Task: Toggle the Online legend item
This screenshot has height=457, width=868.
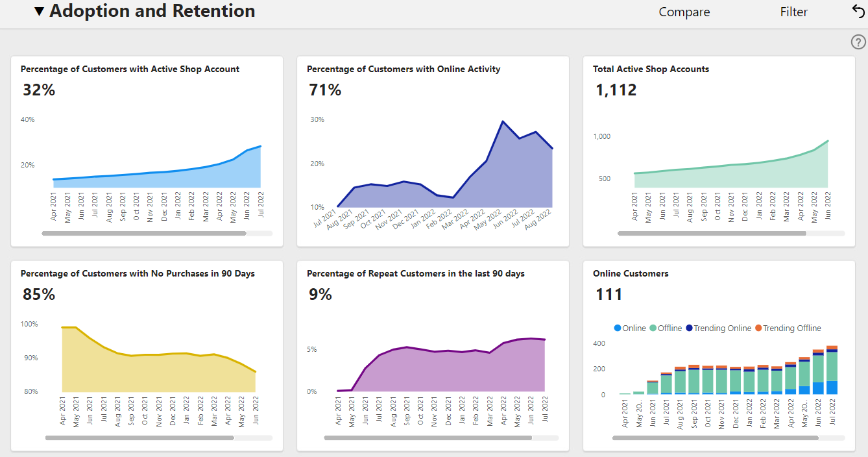Action: 629,328
